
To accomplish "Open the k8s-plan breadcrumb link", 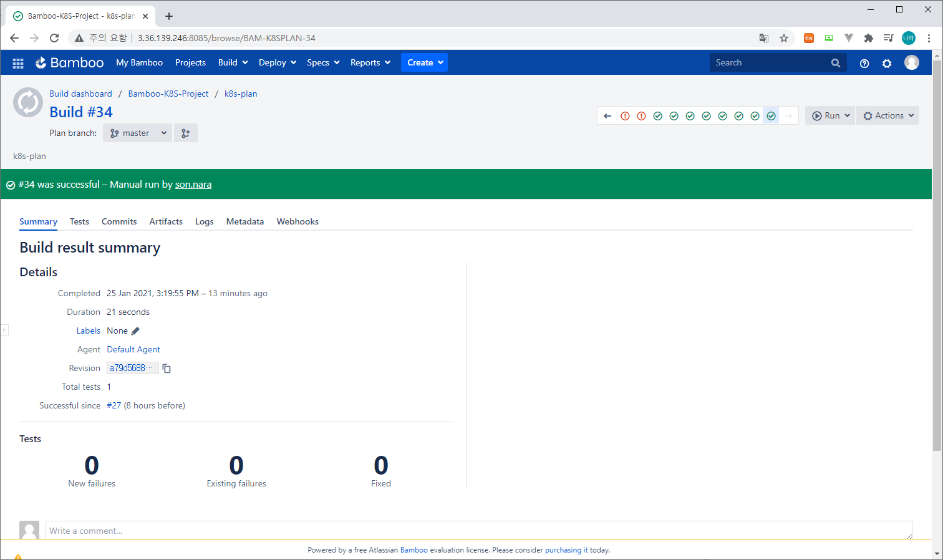I will coord(241,94).
